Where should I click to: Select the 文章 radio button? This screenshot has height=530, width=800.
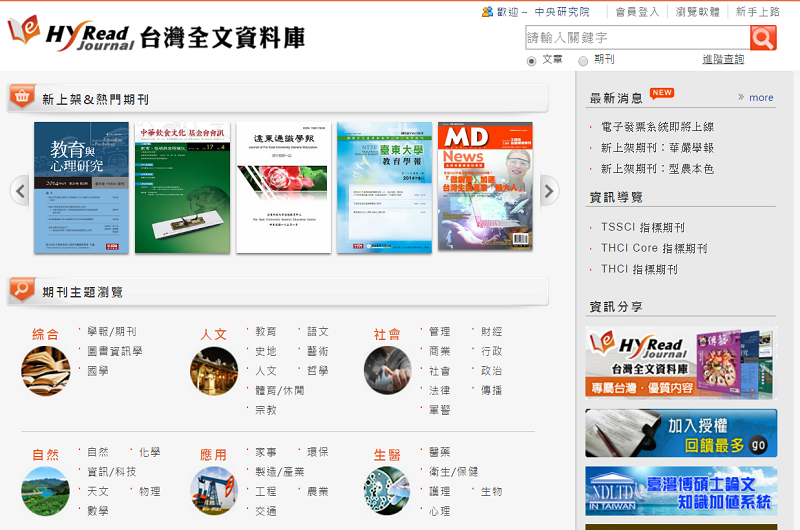coord(532,61)
